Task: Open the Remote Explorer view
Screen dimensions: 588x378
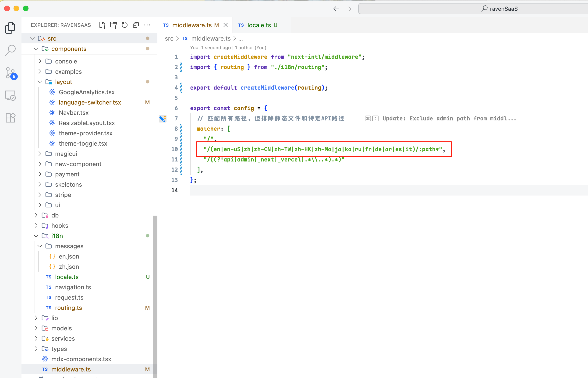Action: point(10,95)
